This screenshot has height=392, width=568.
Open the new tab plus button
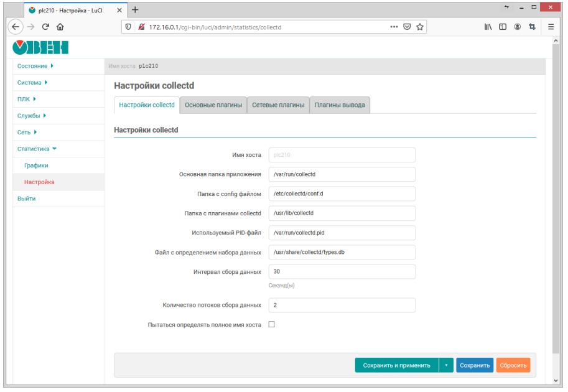[135, 9]
